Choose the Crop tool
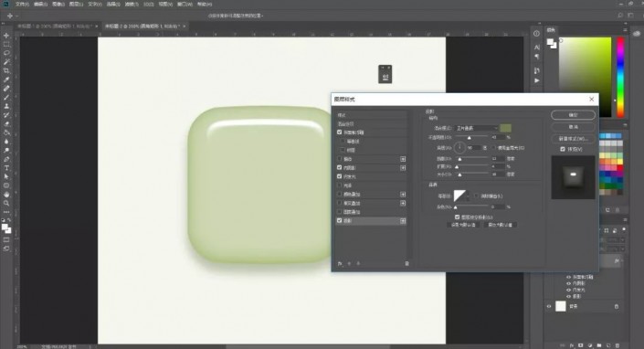Viewport: 644px width, 349px height. 6,71
